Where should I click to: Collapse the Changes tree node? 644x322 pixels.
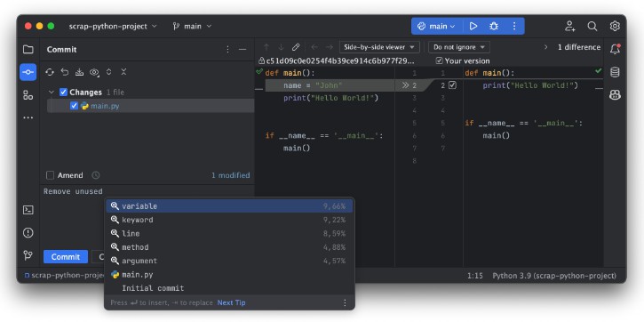point(52,93)
